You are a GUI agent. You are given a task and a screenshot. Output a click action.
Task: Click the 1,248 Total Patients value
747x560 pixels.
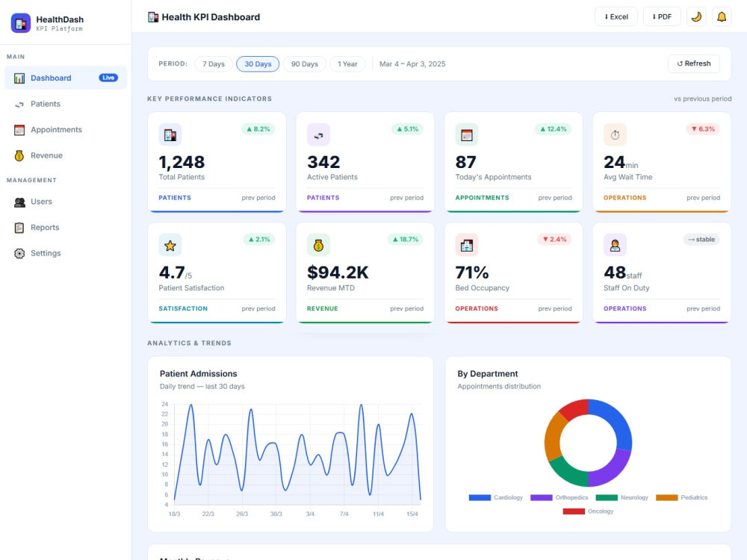tap(182, 162)
